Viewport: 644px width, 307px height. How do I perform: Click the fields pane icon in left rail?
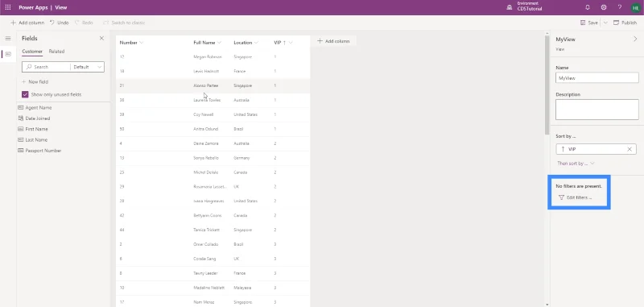click(8, 54)
